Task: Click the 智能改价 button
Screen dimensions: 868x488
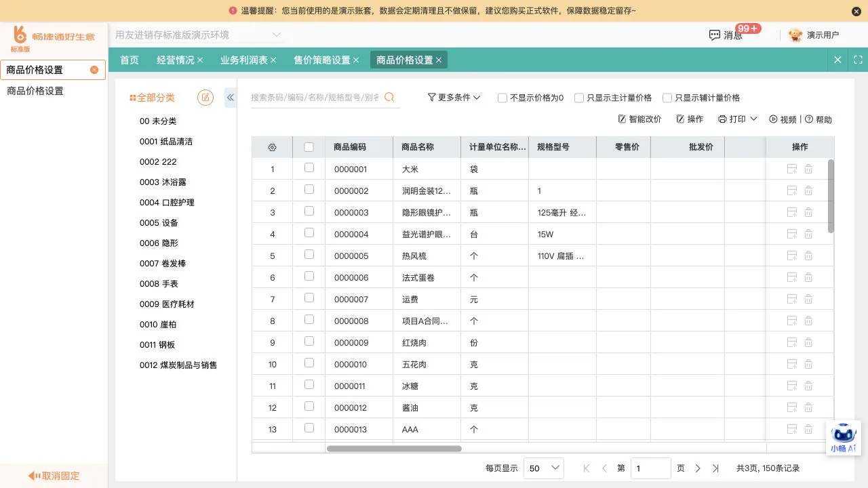Action: pos(639,119)
